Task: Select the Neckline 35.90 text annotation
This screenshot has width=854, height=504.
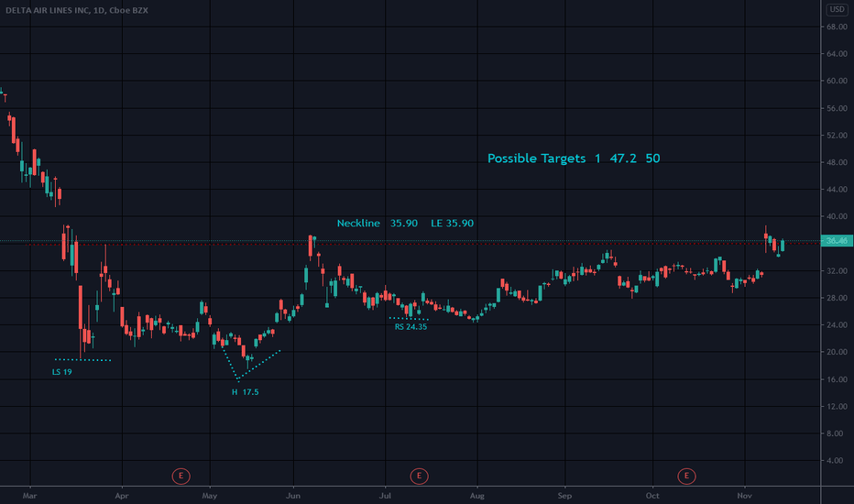Action: [x=405, y=223]
